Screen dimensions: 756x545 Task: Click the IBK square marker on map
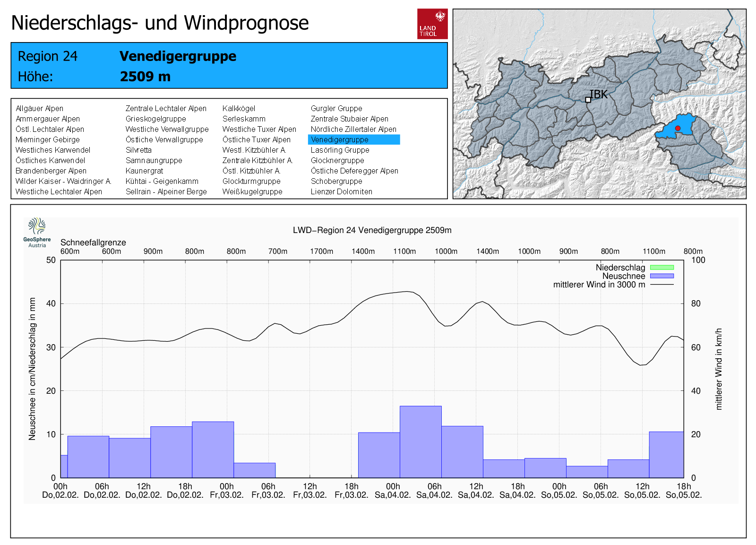pyautogui.click(x=588, y=100)
